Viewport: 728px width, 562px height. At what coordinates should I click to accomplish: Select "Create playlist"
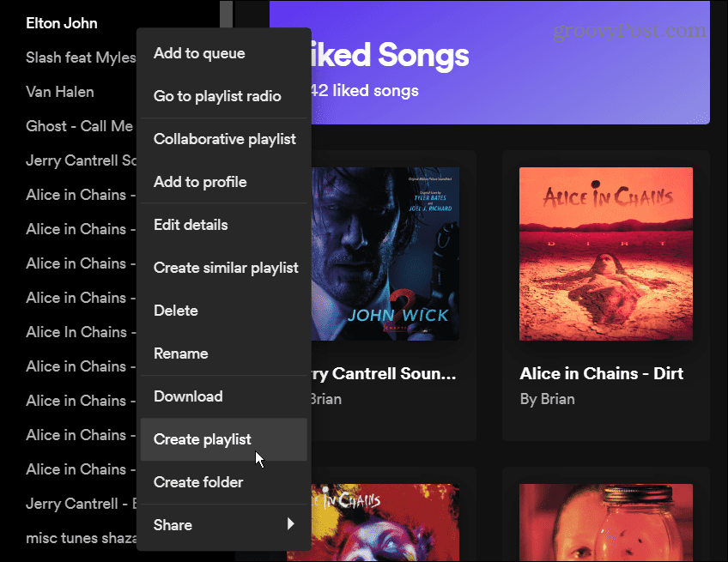click(202, 439)
